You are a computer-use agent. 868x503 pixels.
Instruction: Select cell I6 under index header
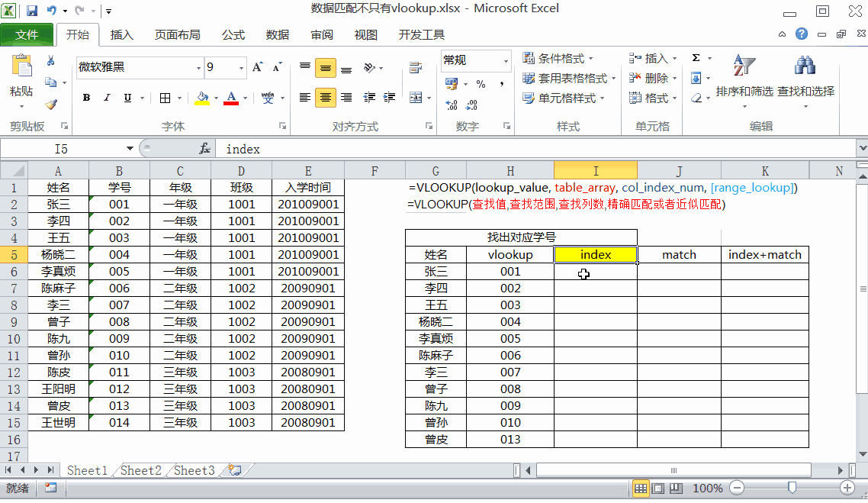pyautogui.click(x=596, y=272)
